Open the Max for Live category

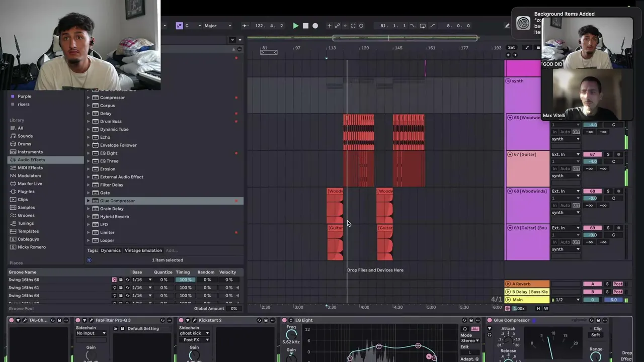(46, 184)
